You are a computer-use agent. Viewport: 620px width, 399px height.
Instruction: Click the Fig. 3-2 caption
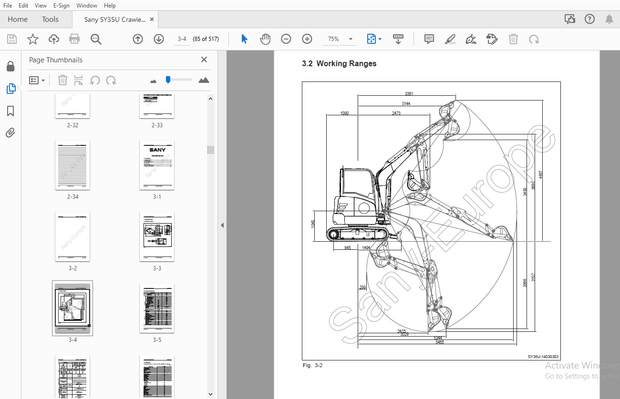point(312,365)
